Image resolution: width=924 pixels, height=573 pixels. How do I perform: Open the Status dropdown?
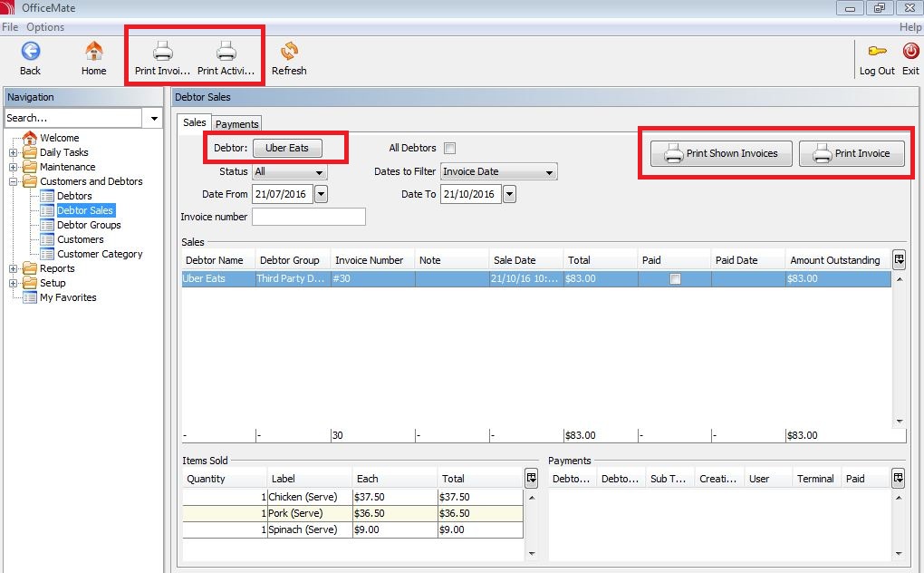click(x=289, y=172)
